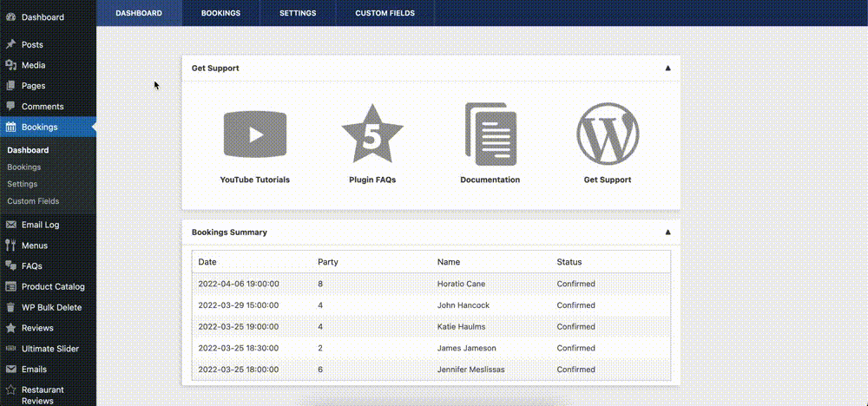The height and width of the screenshot is (406, 868).
Task: Click the Emails envelope icon
Action: 10,369
